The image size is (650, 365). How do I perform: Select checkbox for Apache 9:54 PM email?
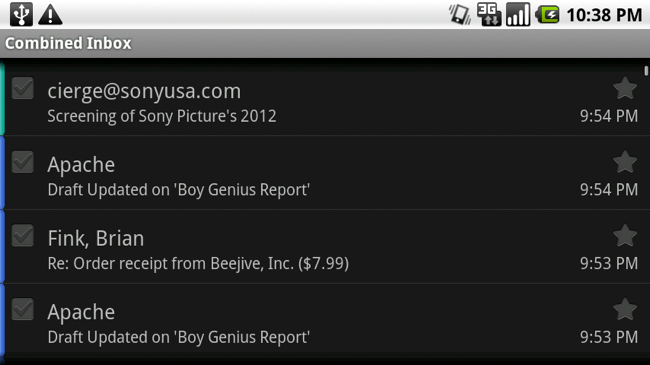(23, 161)
